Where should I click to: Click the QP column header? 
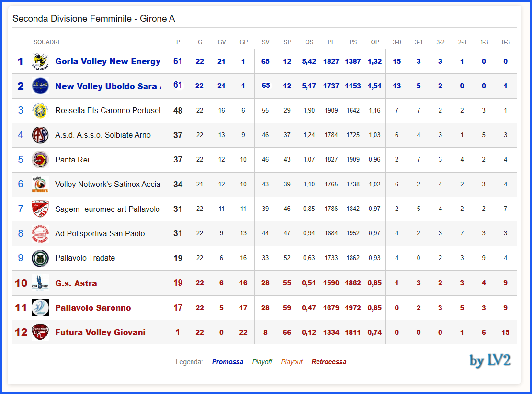pyautogui.click(x=375, y=42)
